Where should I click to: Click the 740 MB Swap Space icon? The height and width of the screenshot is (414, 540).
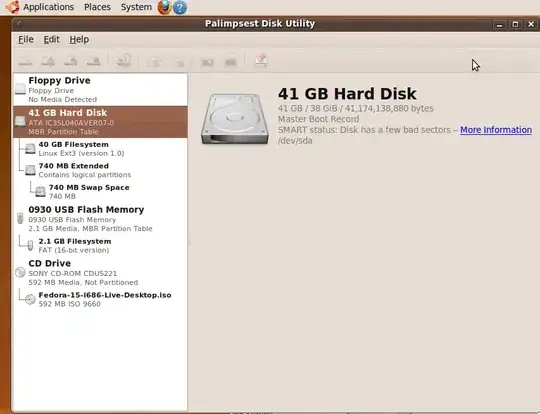click(41, 192)
